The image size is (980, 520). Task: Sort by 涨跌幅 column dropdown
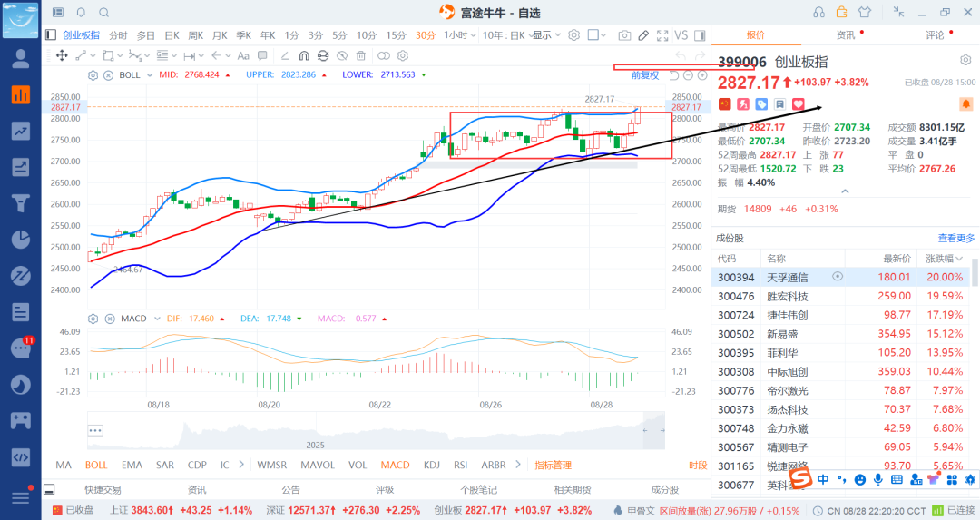click(x=944, y=258)
